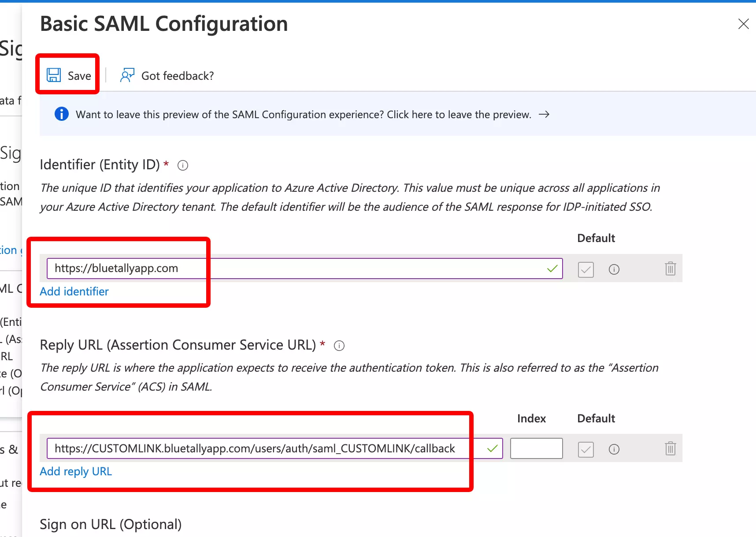This screenshot has width=756, height=537.
Task: Click the Default header above reply URL row
Action: pyautogui.click(x=596, y=418)
